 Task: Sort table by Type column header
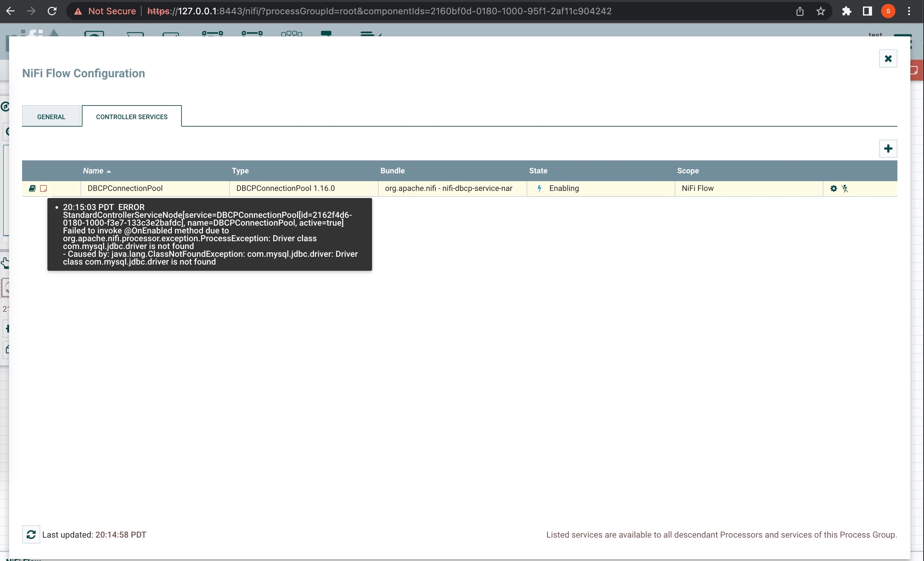240,171
